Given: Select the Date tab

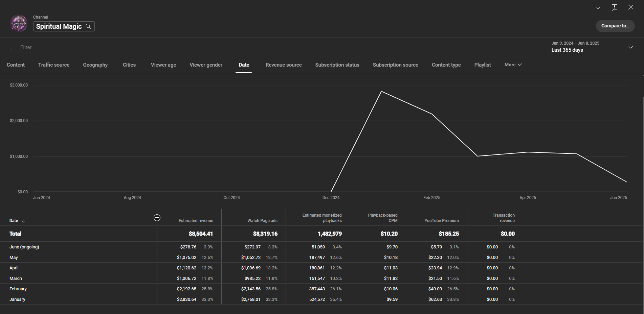Looking at the screenshot, I should pyautogui.click(x=244, y=65).
